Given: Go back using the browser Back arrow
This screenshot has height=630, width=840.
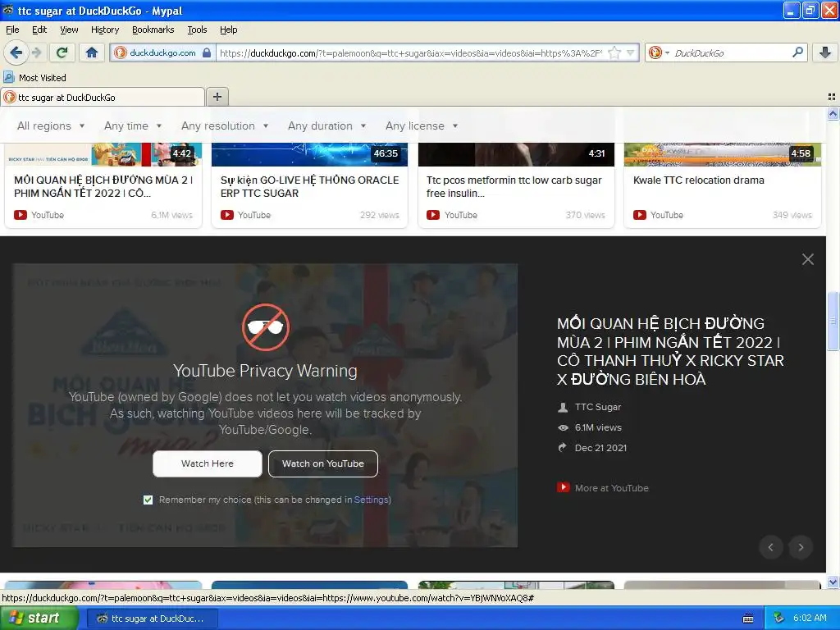Looking at the screenshot, I should 16,52.
